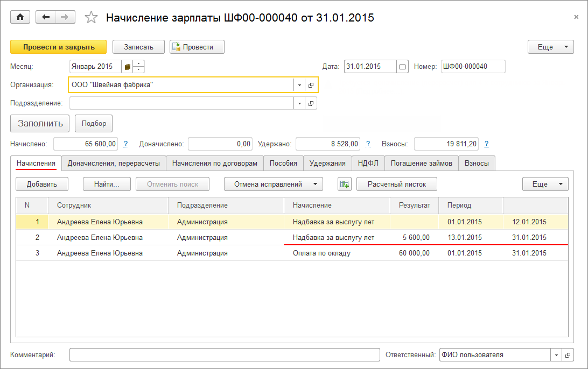Open the calendar picker for Дата field
The width and height of the screenshot is (588, 369).
coord(403,67)
